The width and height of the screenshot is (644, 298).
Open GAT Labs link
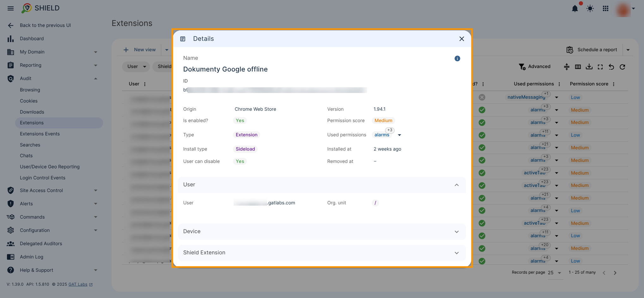78,284
